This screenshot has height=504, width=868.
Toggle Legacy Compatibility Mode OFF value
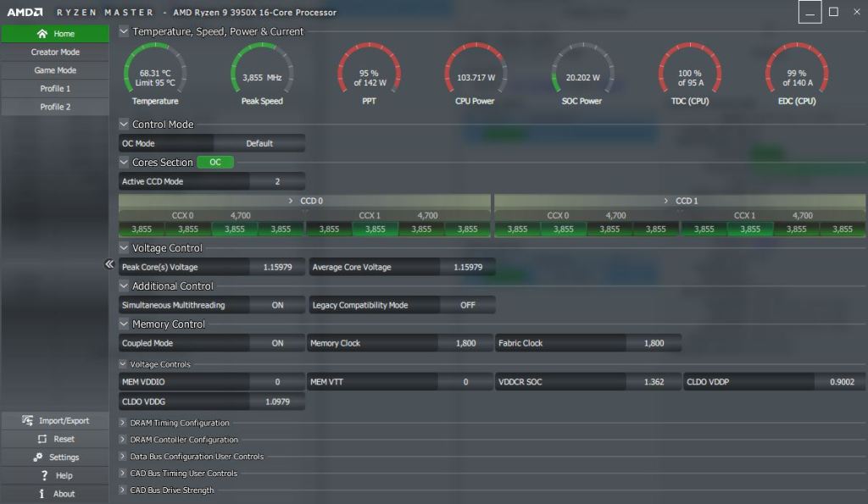467,305
